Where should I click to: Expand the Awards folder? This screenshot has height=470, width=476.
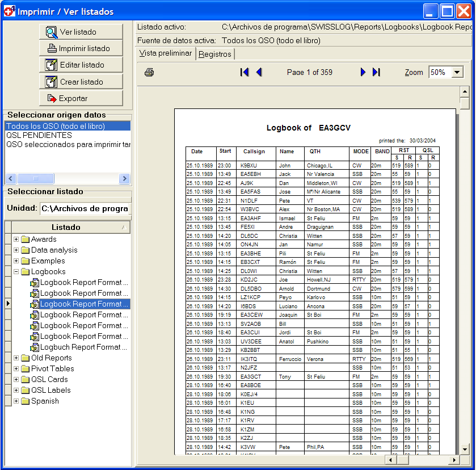(x=16, y=240)
